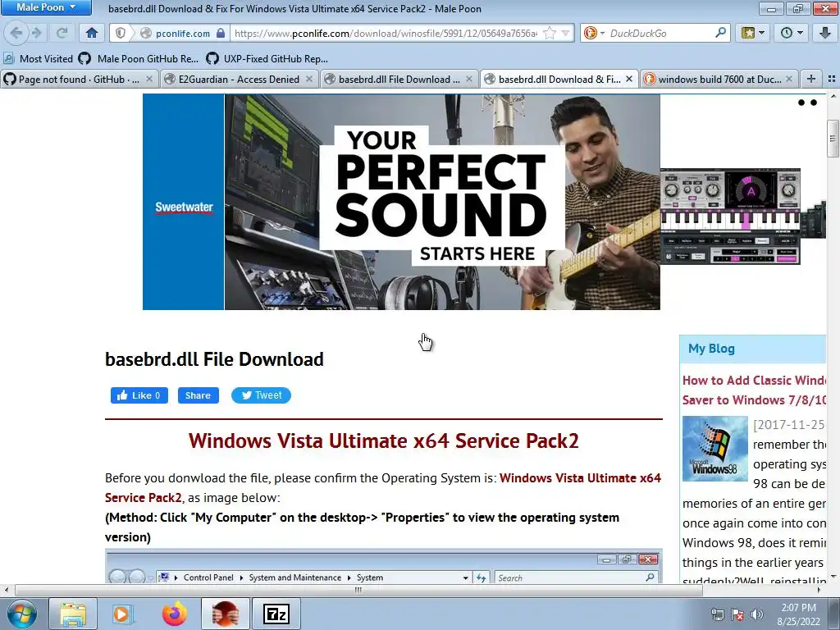
Task: Click the volume speaker tray icon
Action: tap(757, 614)
